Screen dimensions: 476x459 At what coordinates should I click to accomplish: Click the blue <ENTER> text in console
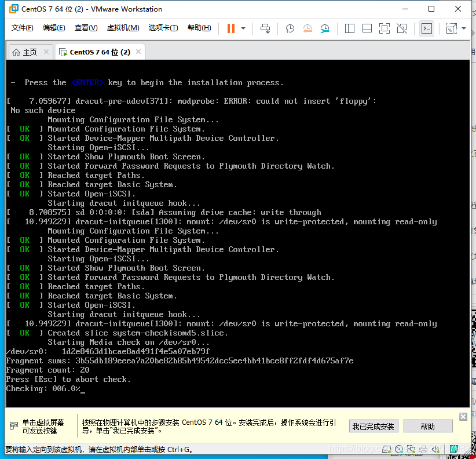pos(87,83)
